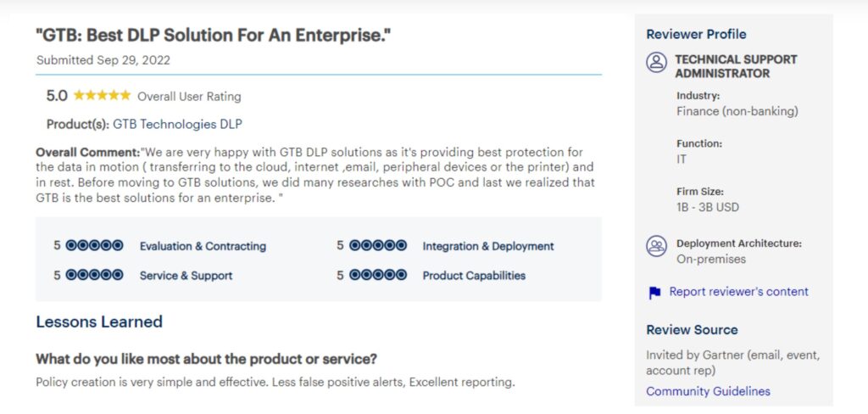Open Report reviewer's content link
Screen dimensions: 868x414
click(x=738, y=292)
